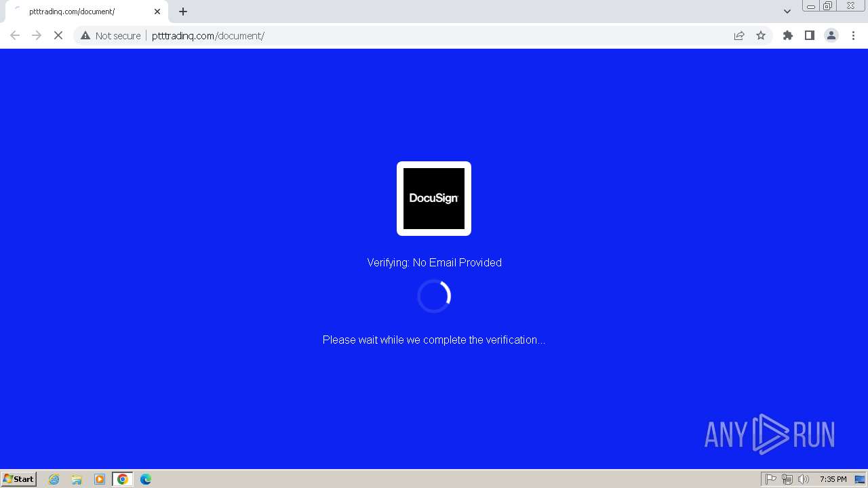Open File Explorer folder in taskbar
Image resolution: width=868 pixels, height=488 pixels.
pos(77,479)
